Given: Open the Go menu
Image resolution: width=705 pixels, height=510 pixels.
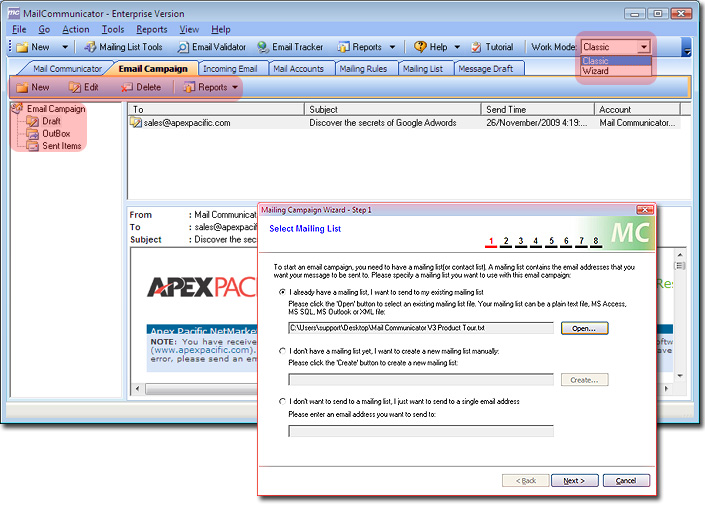Looking at the screenshot, I should [44, 29].
